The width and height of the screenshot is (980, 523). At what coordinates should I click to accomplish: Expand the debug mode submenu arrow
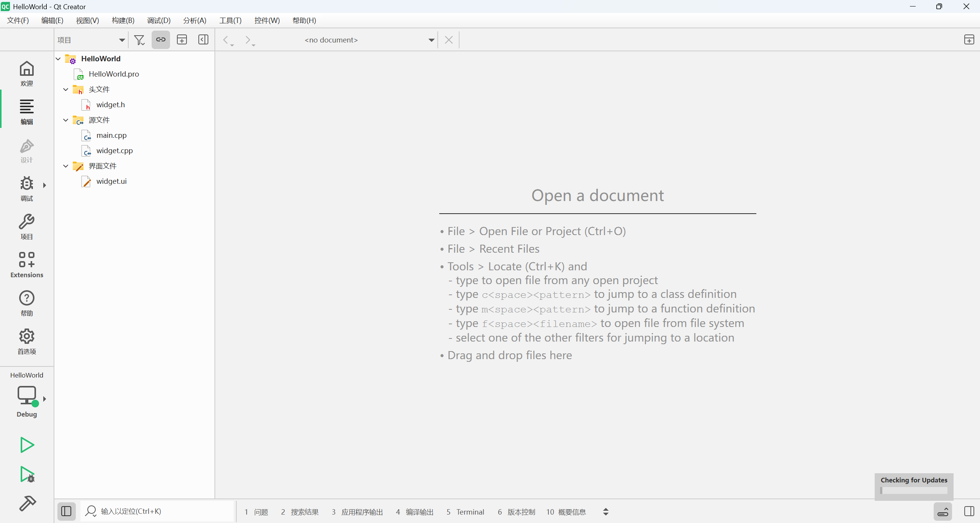tap(44, 186)
